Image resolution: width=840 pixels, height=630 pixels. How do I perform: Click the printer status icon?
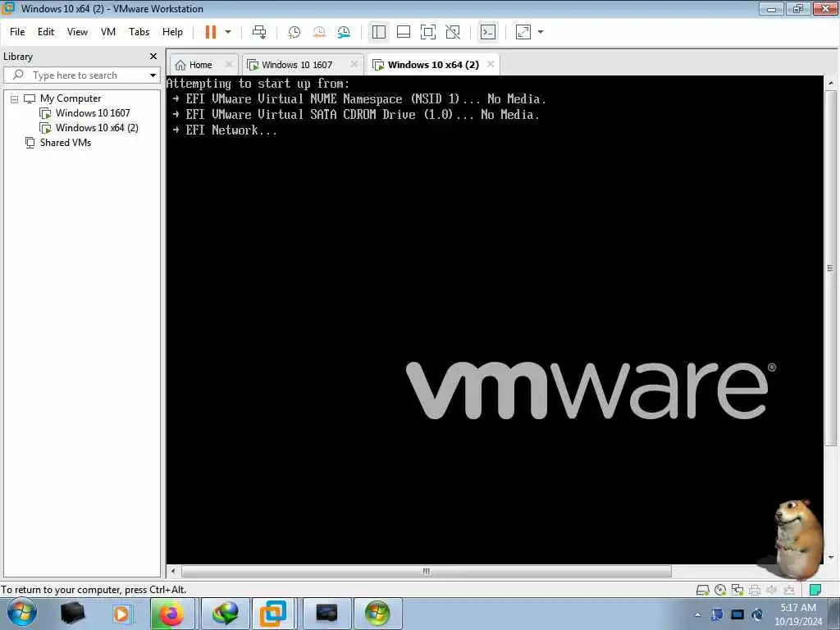pos(755,591)
